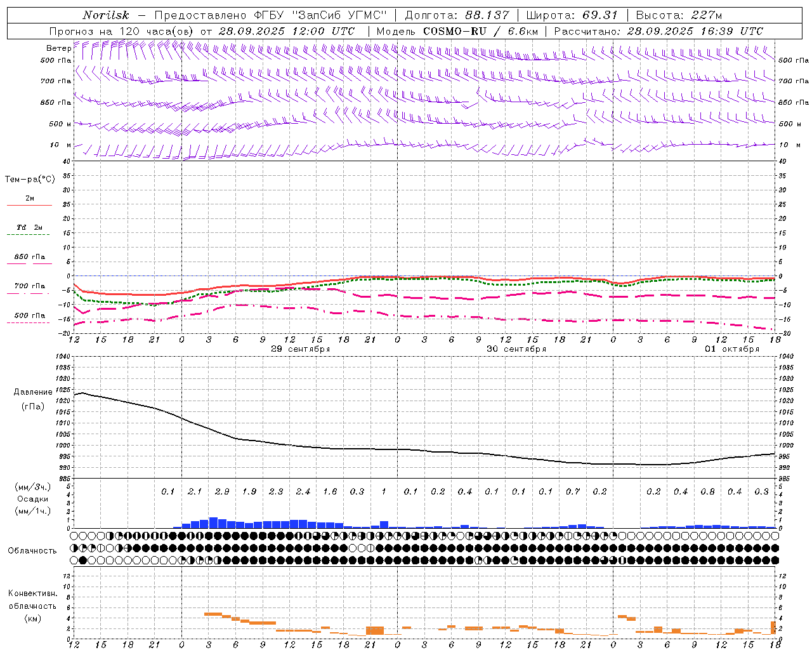Click the precipitation value "0.7"
812x650 pixels.
(x=573, y=491)
